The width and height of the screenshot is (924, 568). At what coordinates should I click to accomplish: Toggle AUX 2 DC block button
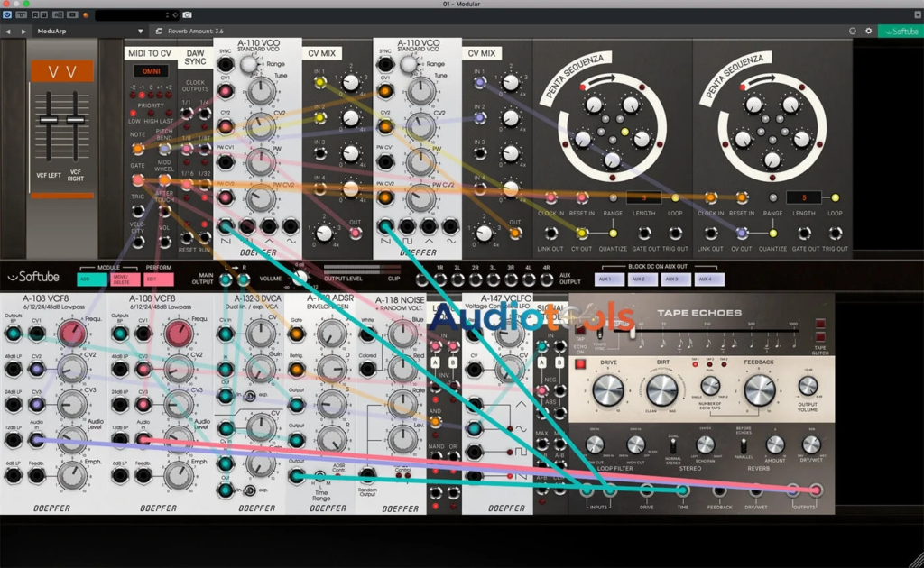pos(642,279)
